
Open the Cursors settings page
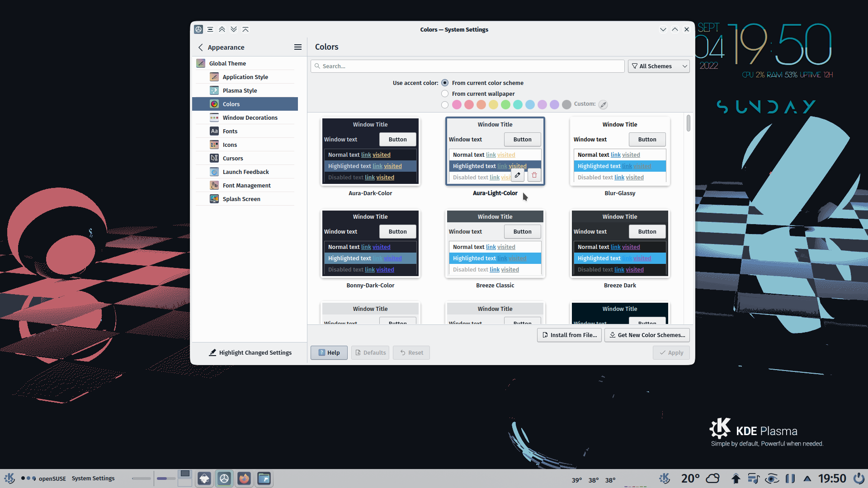tap(245, 158)
